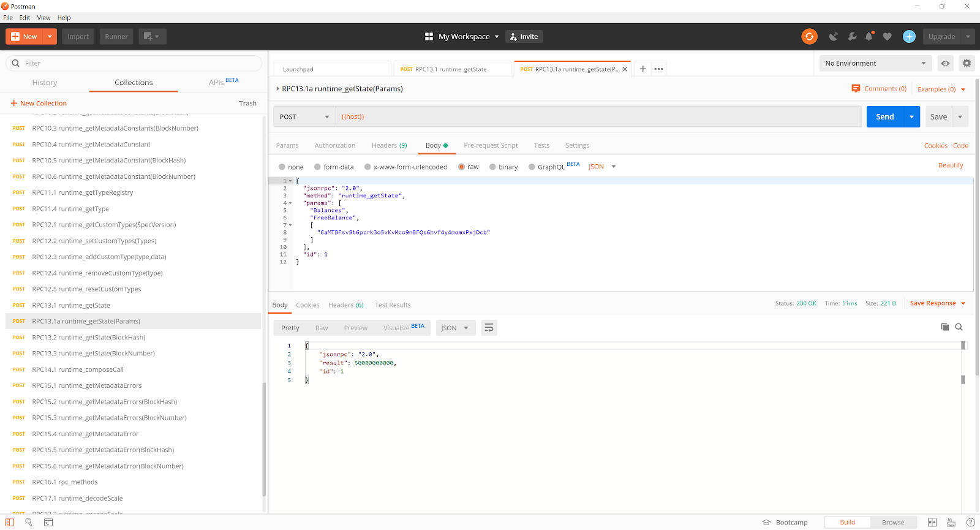Search the response with magnifier icon
The width and height of the screenshot is (980, 530).
coord(959,327)
